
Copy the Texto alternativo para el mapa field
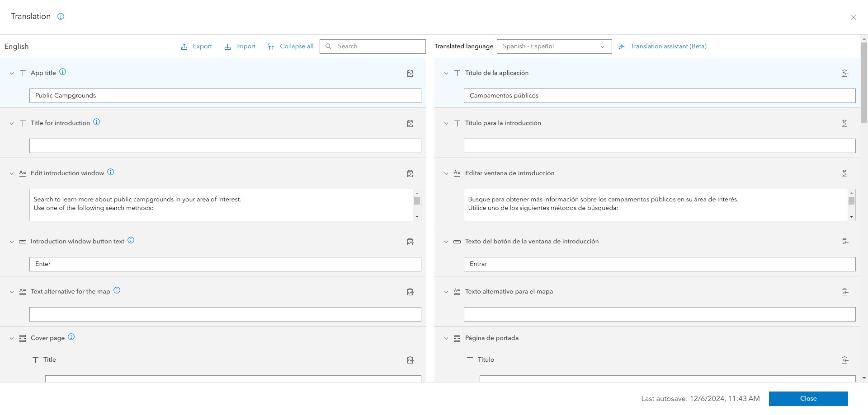(x=845, y=292)
